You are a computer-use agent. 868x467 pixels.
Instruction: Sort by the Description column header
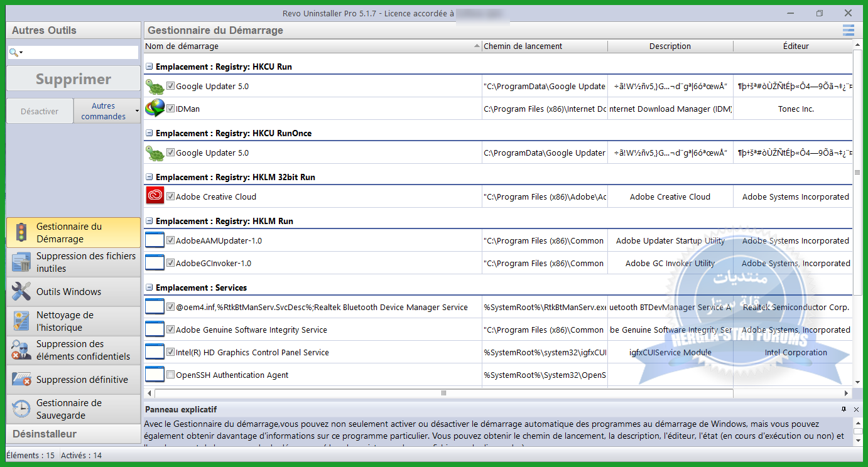click(670, 46)
